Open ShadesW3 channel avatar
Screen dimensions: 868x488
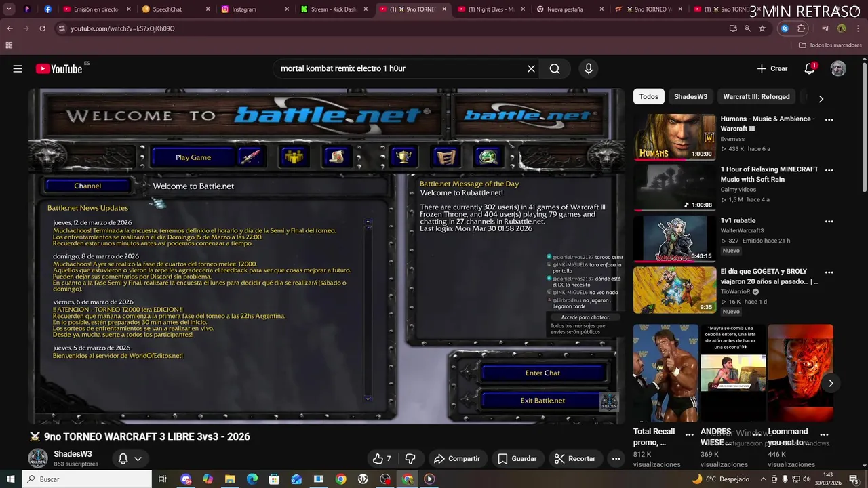(x=38, y=458)
